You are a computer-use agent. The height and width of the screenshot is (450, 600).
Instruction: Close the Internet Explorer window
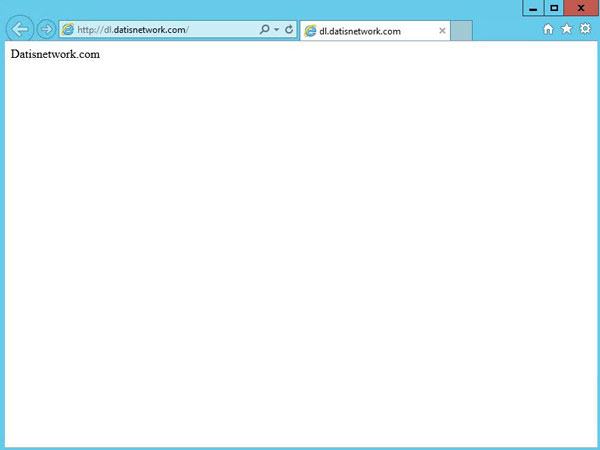coord(581,8)
